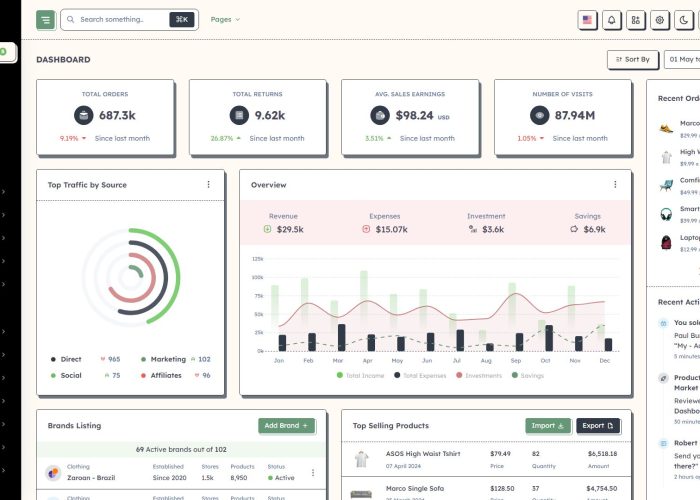
Task: Click the Total Orders briefcase icon
Action: point(83,115)
